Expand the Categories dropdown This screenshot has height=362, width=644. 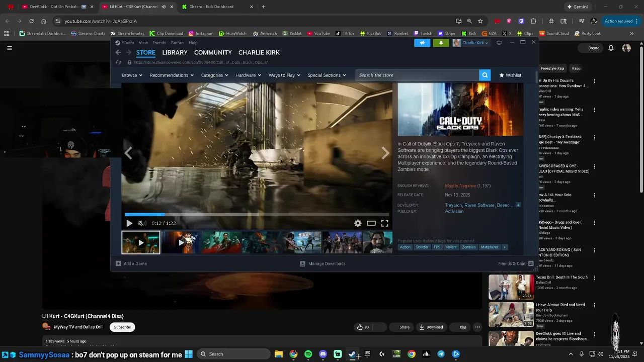[215, 75]
